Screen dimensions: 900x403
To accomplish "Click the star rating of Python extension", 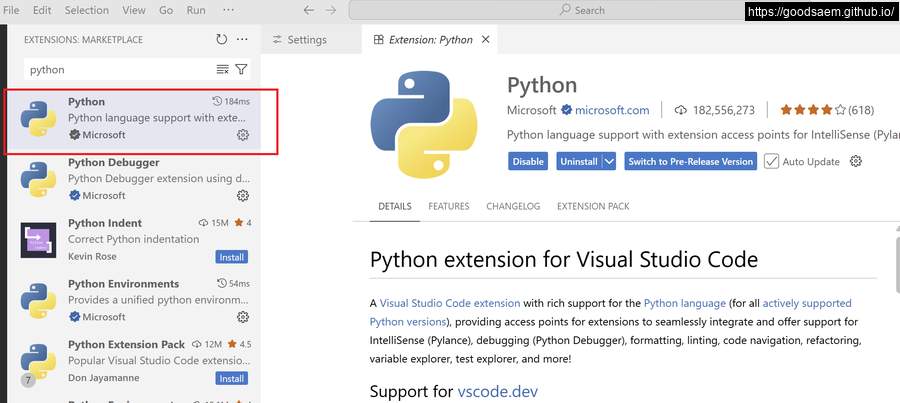I will [812, 110].
